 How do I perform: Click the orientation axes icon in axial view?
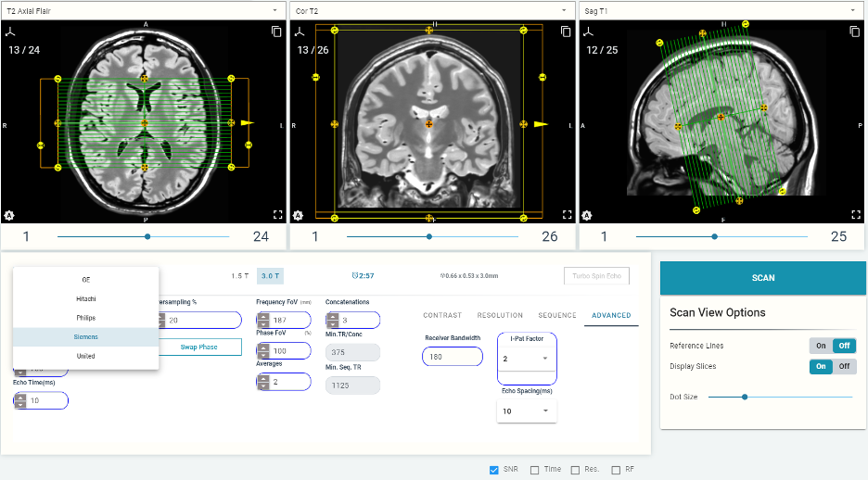click(x=10, y=32)
